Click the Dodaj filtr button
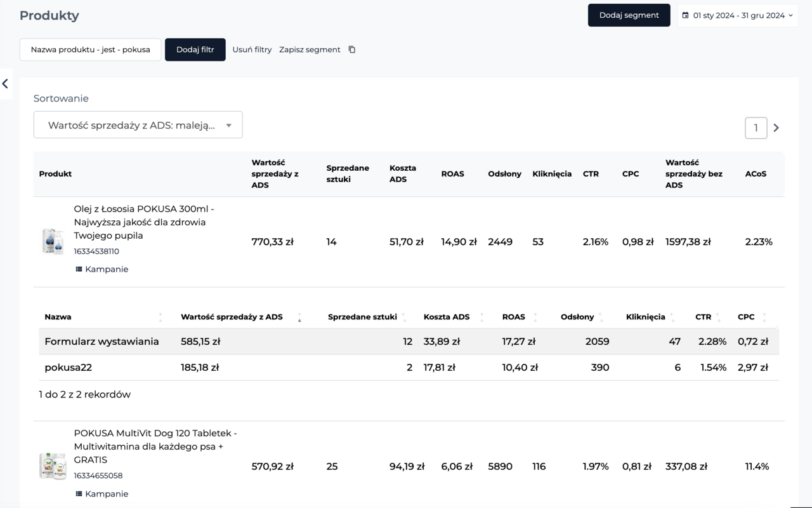Image resolution: width=812 pixels, height=508 pixels. click(x=195, y=50)
